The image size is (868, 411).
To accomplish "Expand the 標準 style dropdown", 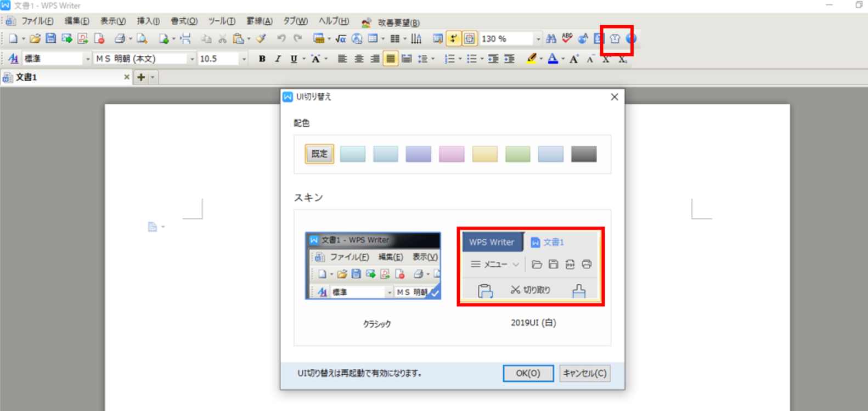I will click(x=88, y=59).
